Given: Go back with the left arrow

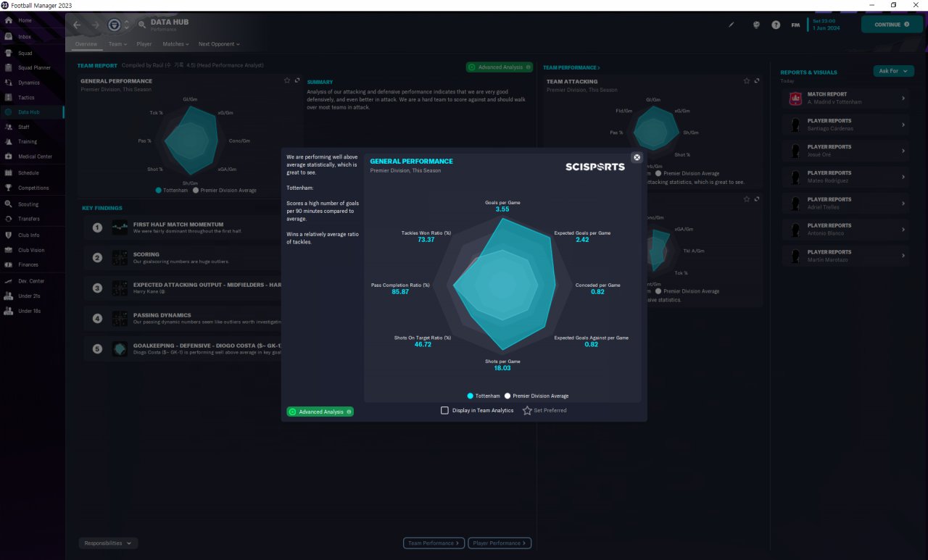Looking at the screenshot, I should pos(78,25).
